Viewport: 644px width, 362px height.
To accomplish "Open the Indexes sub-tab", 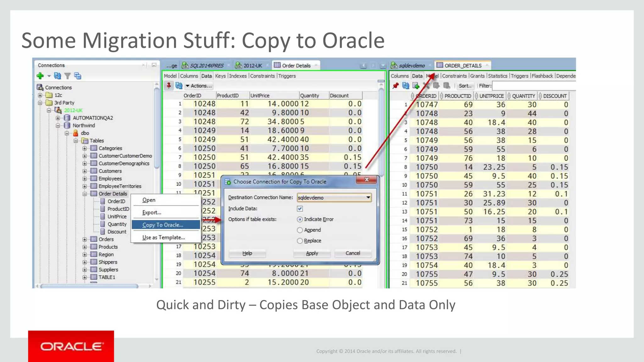I will coord(238,76).
